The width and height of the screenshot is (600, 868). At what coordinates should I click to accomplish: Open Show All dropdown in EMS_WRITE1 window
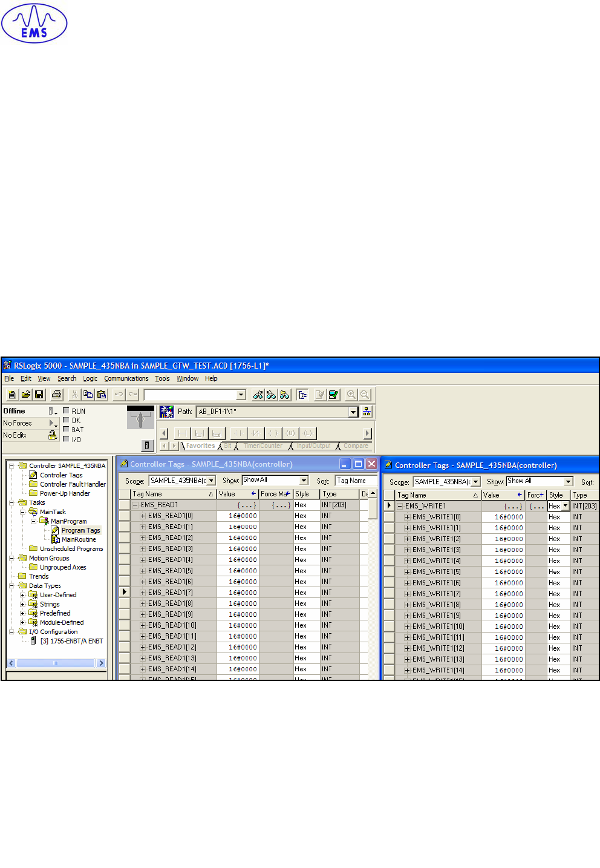(568, 482)
